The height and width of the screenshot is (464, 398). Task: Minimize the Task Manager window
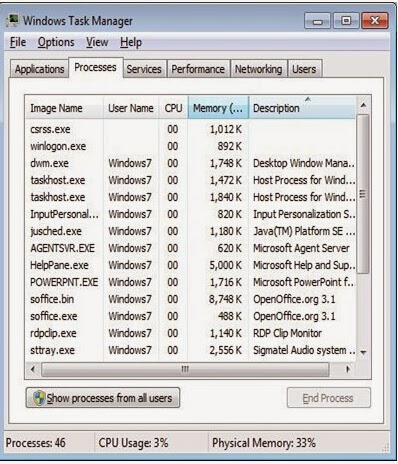click(317, 22)
